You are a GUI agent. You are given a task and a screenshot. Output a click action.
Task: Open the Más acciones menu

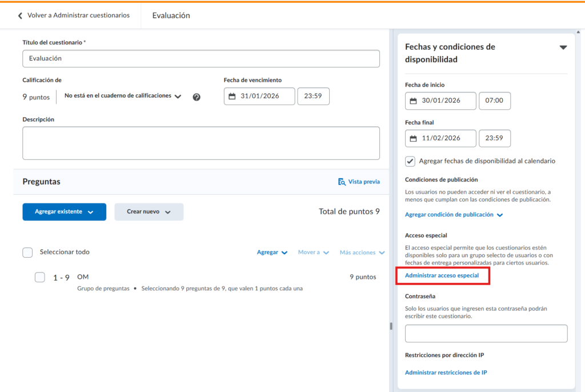coord(362,253)
